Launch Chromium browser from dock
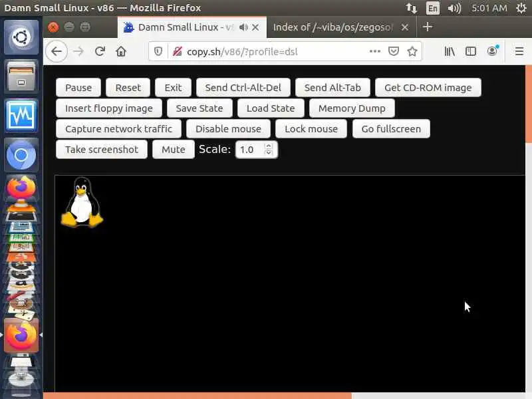This screenshot has width=532, height=399. click(x=21, y=155)
